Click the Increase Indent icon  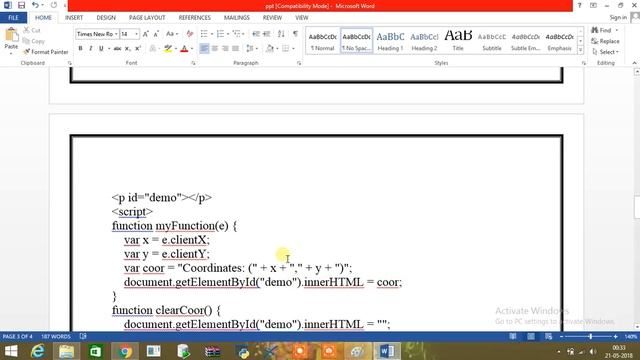pos(267,34)
